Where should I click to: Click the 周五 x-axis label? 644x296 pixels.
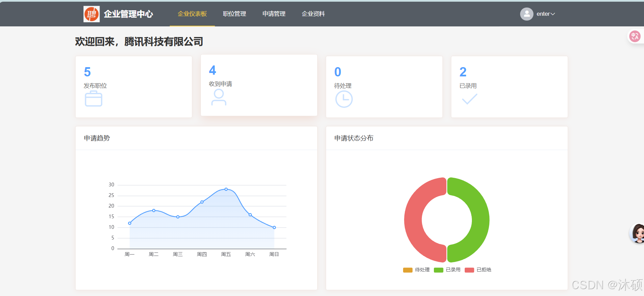pos(226,254)
